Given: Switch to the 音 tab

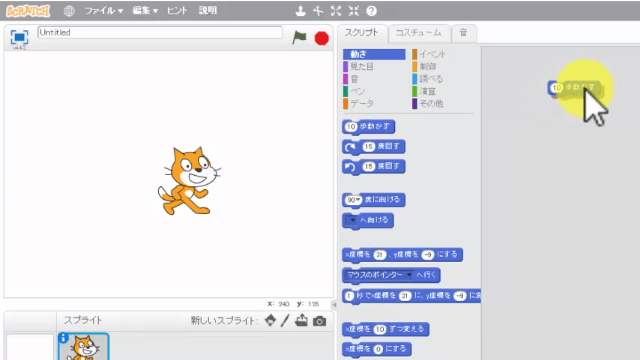Looking at the screenshot, I should (463, 33).
